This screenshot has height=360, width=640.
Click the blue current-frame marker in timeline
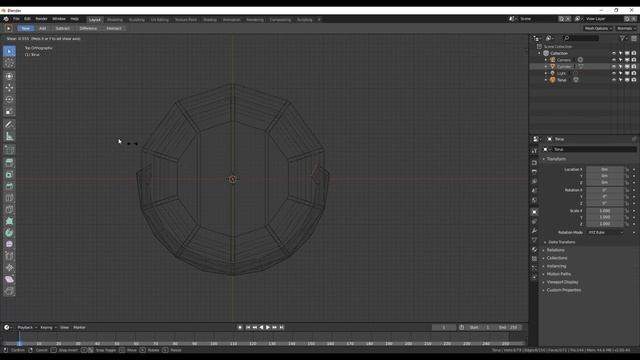pos(19,344)
